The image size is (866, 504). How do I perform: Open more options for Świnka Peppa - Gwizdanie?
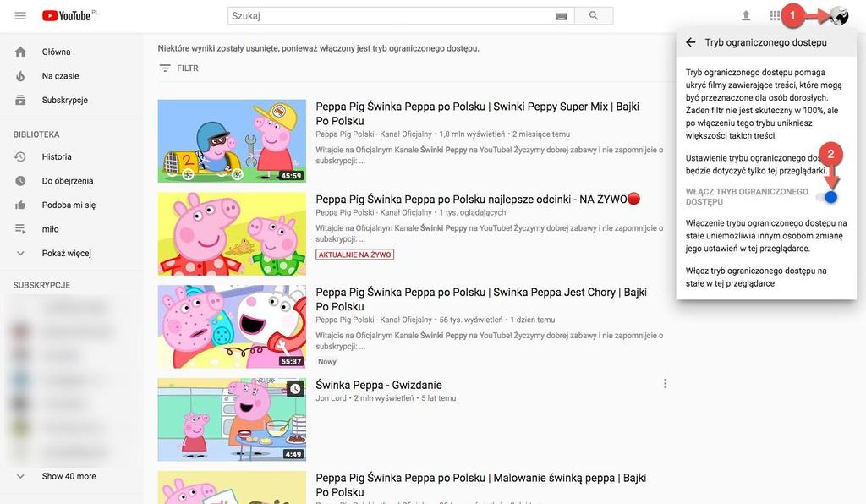pos(665,383)
